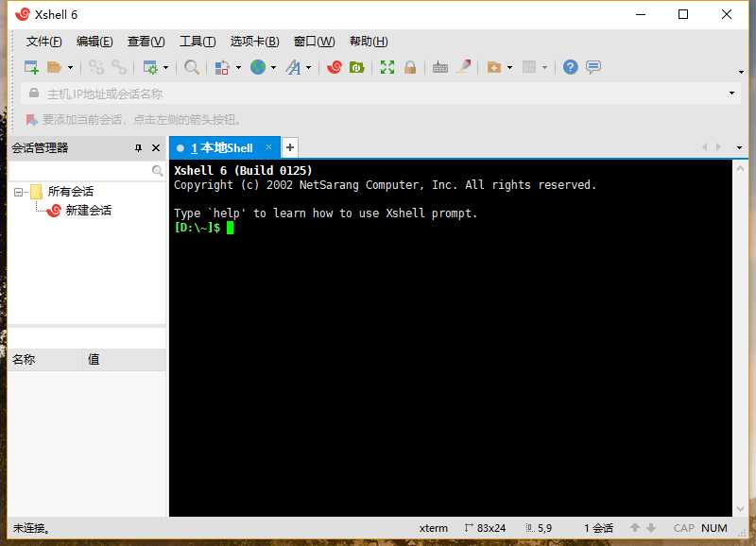Add a new tab with plus button
Image resolution: width=756 pixels, height=546 pixels.
(290, 147)
